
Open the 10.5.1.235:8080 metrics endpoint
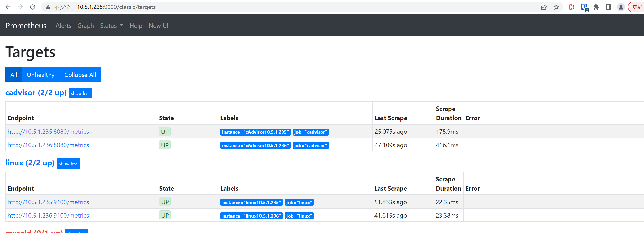coord(48,132)
